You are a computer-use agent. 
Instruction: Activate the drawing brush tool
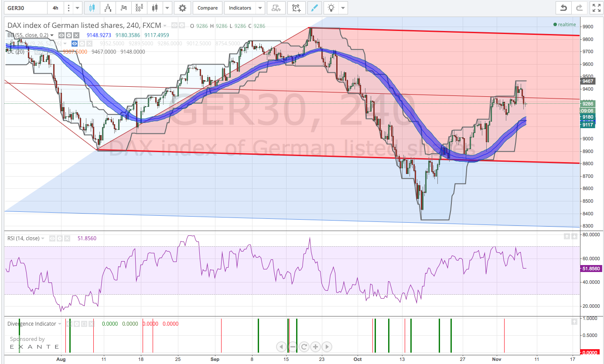click(x=313, y=8)
